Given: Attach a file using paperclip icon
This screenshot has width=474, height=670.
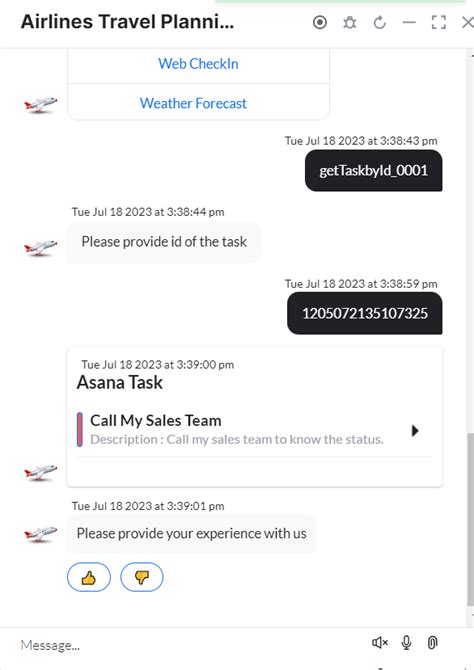Looking at the screenshot, I should 433,642.
